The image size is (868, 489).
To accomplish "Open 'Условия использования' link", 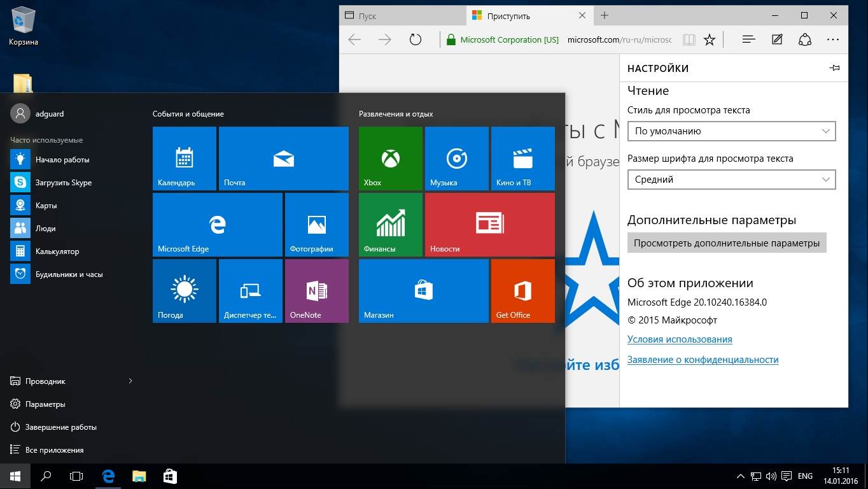I will tap(680, 339).
